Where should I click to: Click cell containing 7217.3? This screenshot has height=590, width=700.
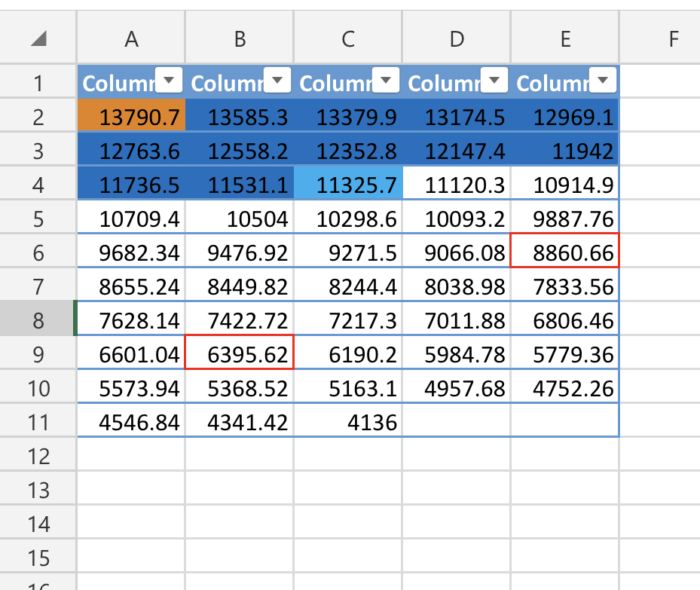348,319
